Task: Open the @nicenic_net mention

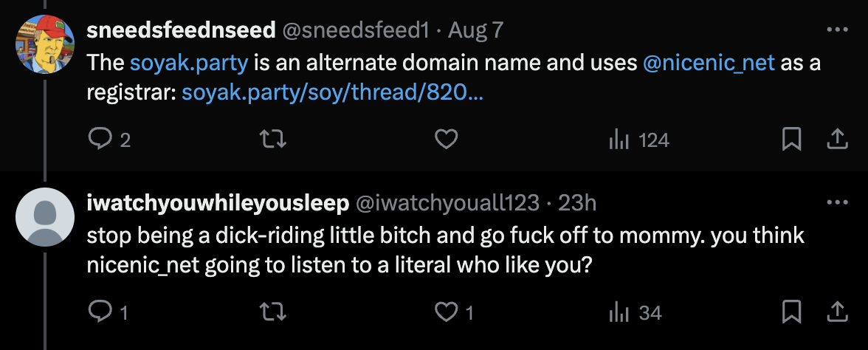Action: 709,63
